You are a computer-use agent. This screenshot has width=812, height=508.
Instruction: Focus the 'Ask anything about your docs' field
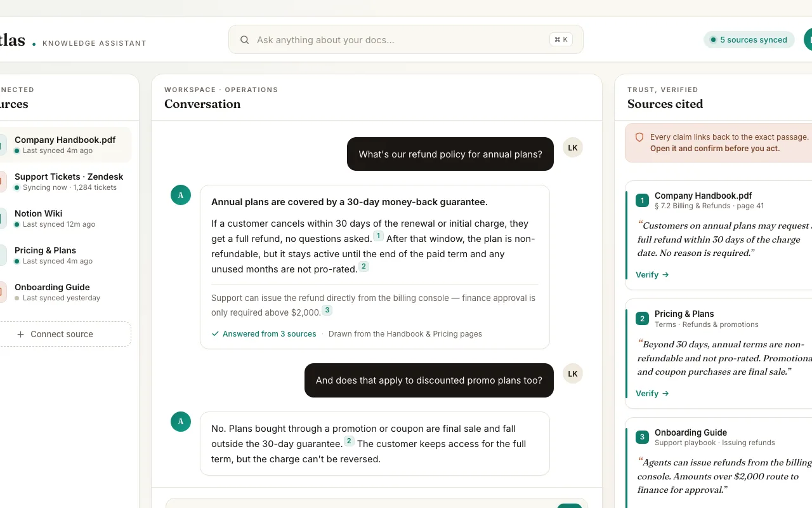[406, 39]
